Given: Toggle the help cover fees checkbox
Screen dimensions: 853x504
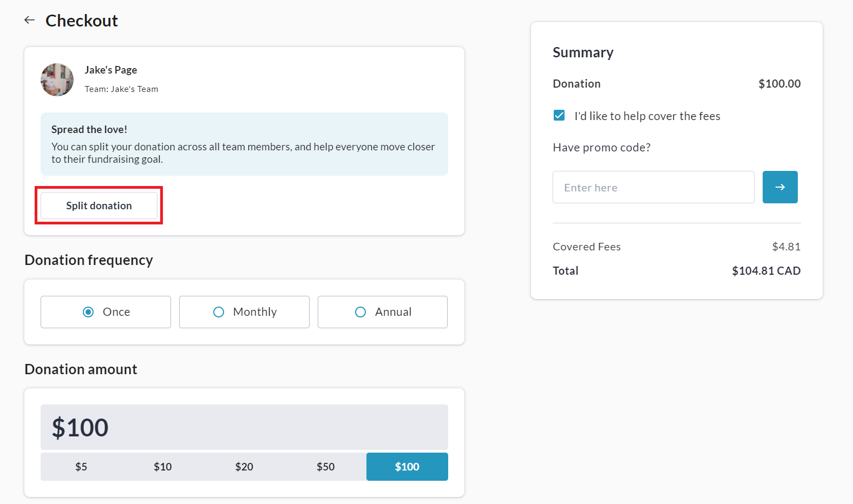Looking at the screenshot, I should [559, 116].
